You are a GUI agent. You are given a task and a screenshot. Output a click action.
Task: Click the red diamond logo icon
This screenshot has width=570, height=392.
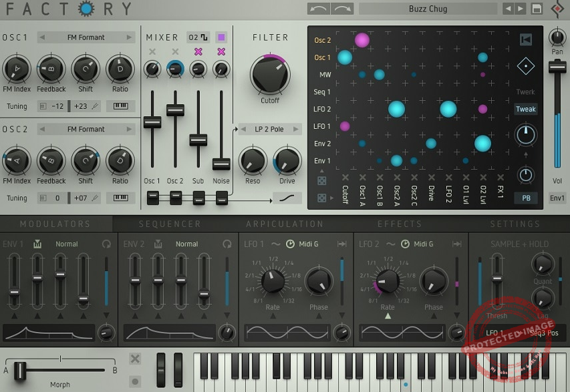[557, 9]
